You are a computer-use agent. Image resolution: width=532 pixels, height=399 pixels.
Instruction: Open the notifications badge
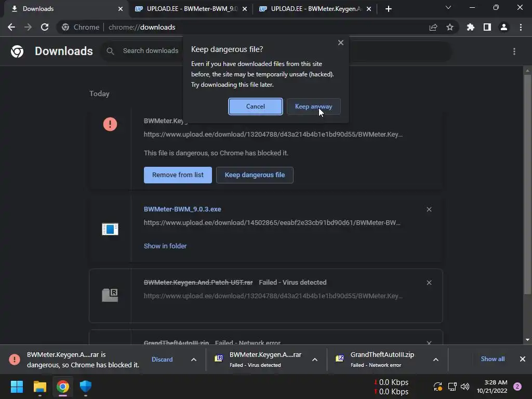point(517,387)
